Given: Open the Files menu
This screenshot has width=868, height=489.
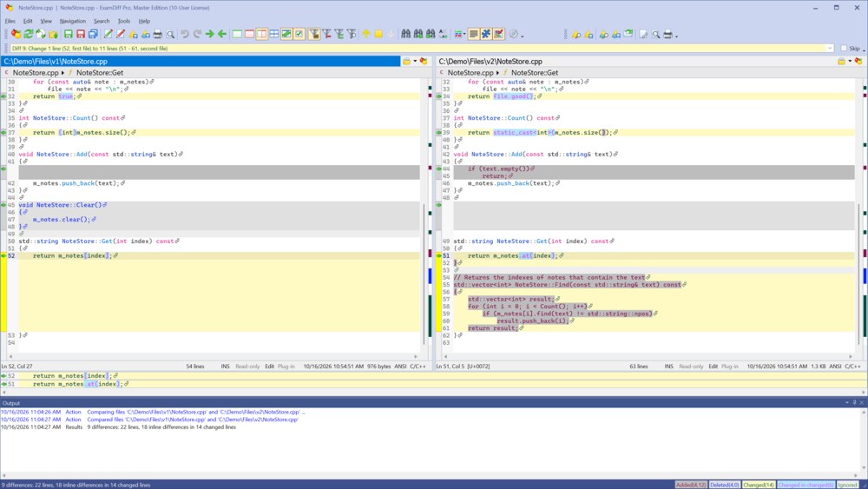Looking at the screenshot, I should [10, 21].
